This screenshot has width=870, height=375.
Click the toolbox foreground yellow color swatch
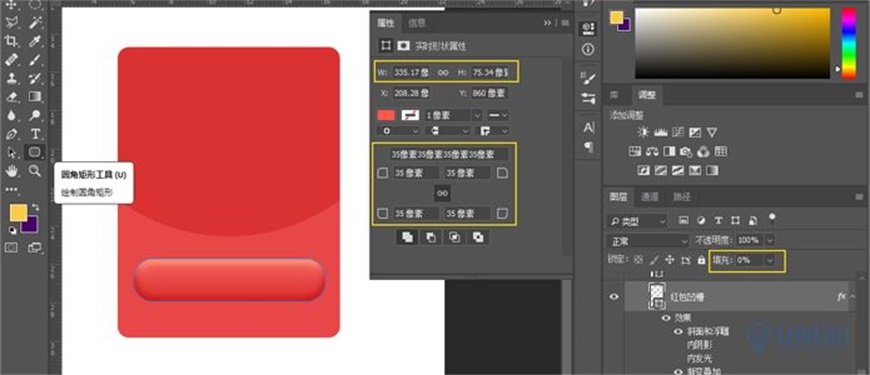point(18,212)
